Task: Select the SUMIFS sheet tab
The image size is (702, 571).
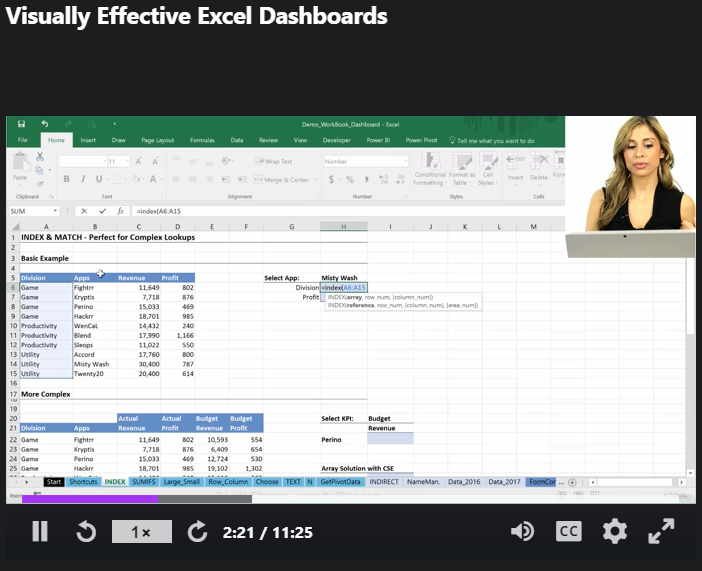Action: click(144, 482)
